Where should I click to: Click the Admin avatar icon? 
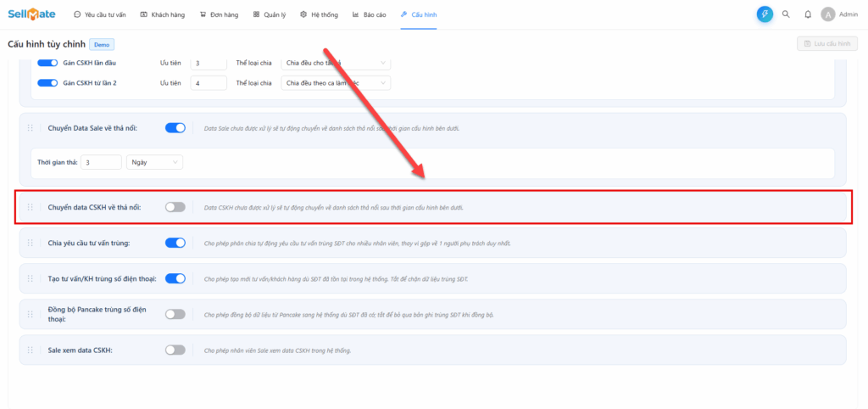click(x=828, y=14)
